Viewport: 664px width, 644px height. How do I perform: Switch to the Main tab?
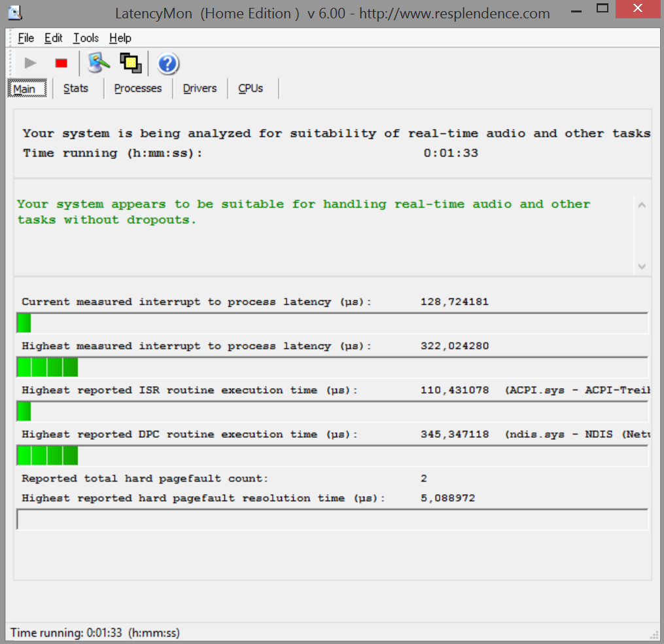27,88
